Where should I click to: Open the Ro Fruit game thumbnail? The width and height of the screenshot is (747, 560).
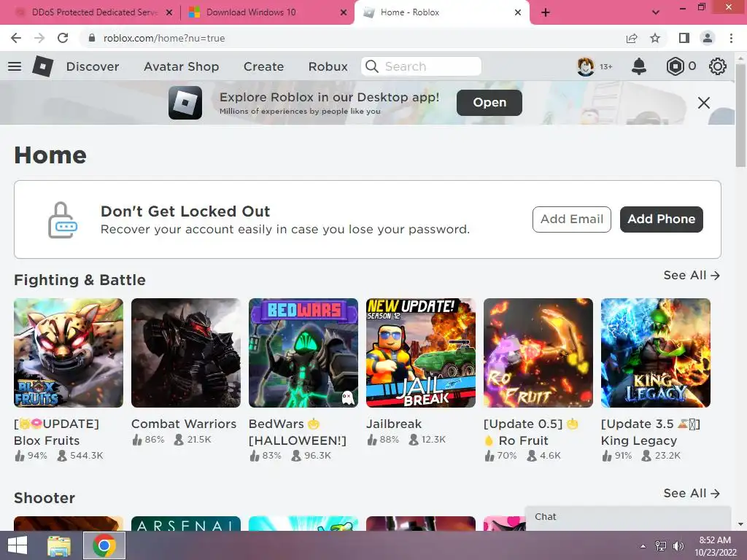[538, 353]
